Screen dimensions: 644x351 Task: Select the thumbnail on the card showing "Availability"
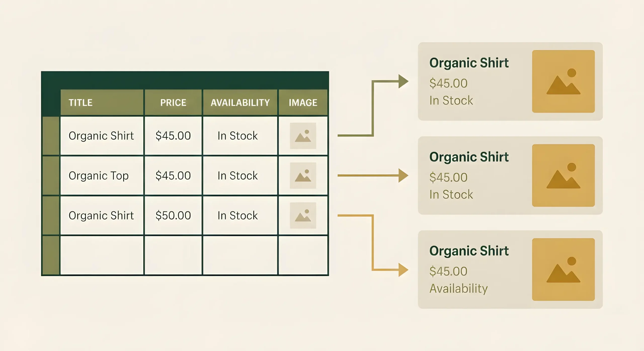point(563,270)
